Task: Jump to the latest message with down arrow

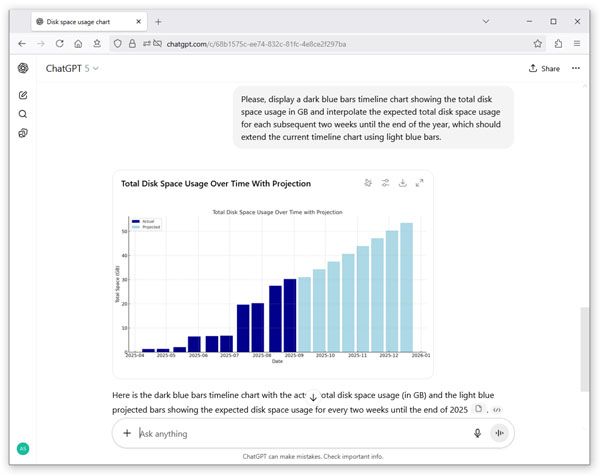Action: (313, 397)
